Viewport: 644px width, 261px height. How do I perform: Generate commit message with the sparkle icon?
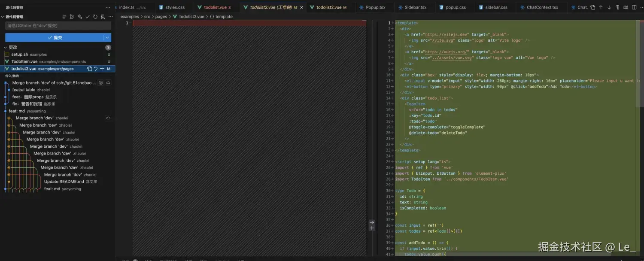point(80,17)
